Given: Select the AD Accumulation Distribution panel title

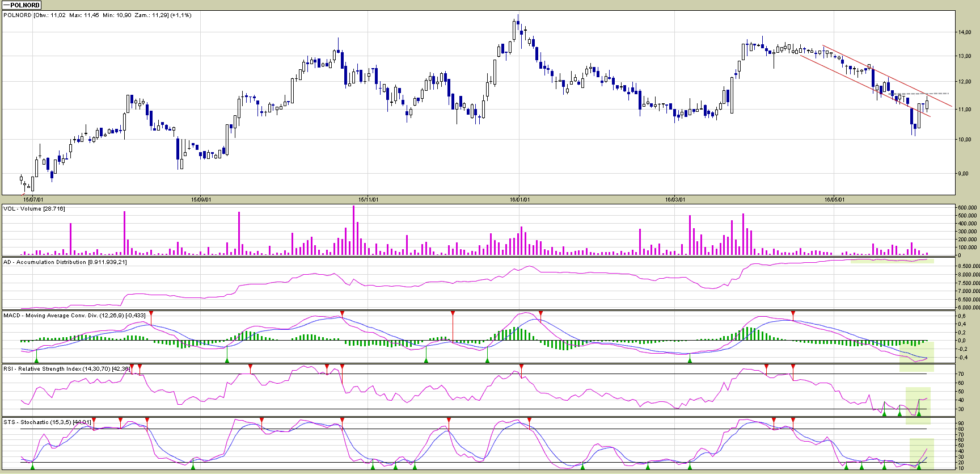Looking at the screenshot, I should pyautogui.click(x=65, y=262).
